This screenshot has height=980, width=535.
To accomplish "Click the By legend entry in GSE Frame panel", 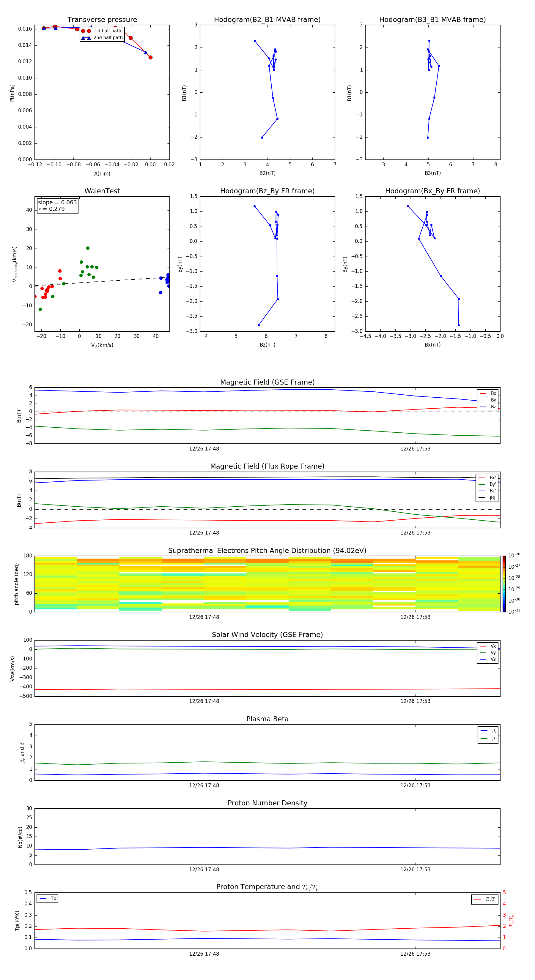I will 488,400.
